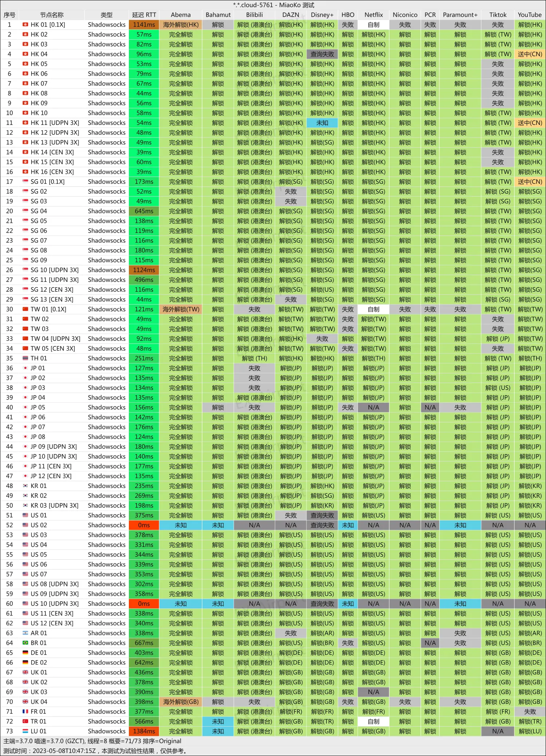Viewport: 546px width, 756px height.
Task: Click the 1141ms latency cell for HK 01
Action: [x=144, y=25]
